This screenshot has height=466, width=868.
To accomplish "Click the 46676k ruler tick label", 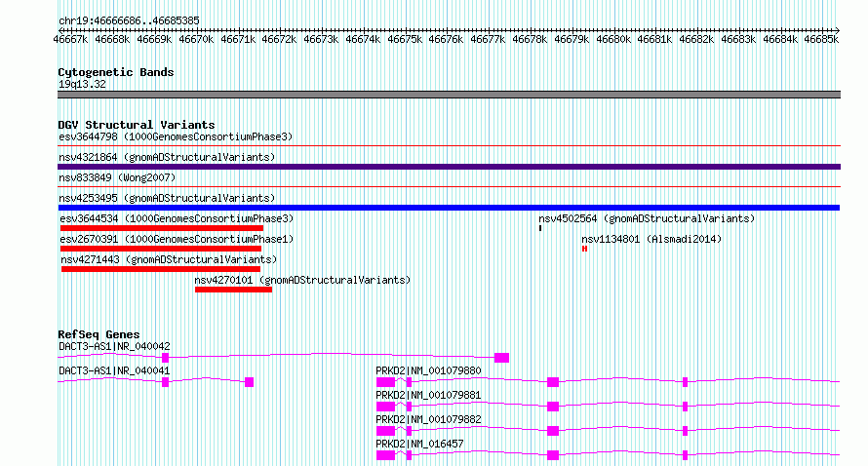I will (x=446, y=40).
